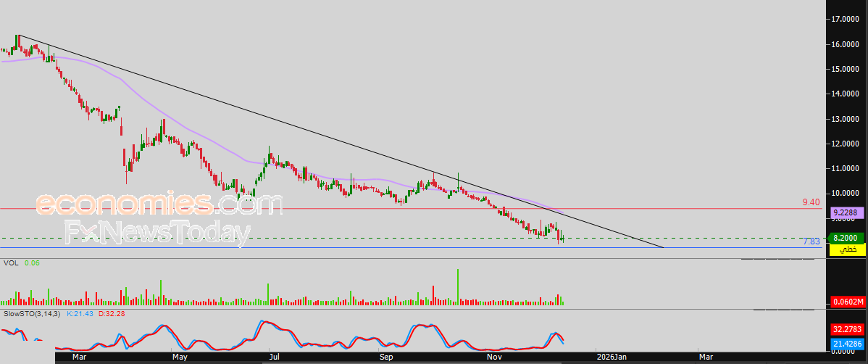This screenshot has height=364, width=868.
Task: Click the Mar label before May
Action: pos(79,357)
